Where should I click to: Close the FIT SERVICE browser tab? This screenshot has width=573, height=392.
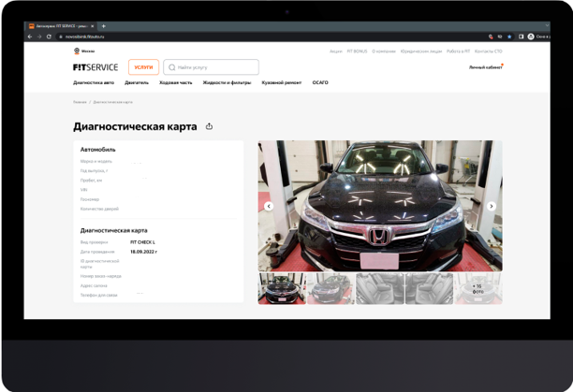coord(93,26)
